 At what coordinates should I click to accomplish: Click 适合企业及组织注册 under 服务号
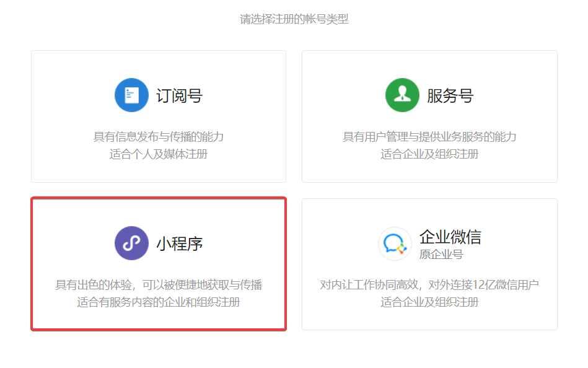click(x=429, y=154)
